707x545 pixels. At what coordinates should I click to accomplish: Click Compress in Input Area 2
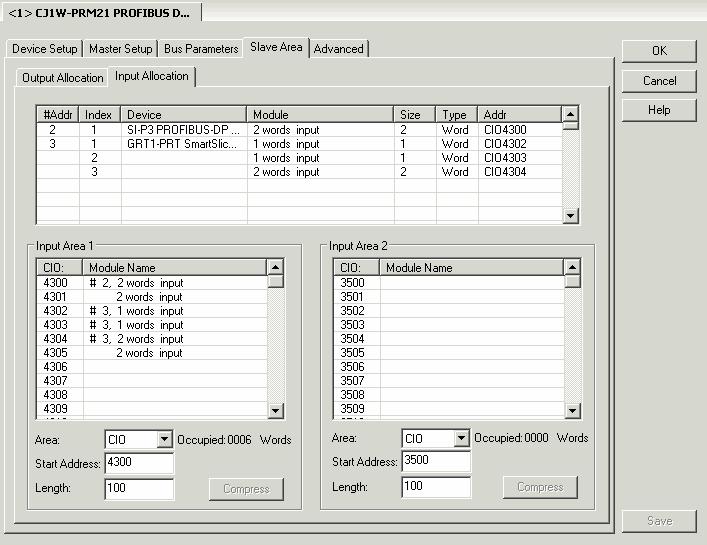pos(540,487)
